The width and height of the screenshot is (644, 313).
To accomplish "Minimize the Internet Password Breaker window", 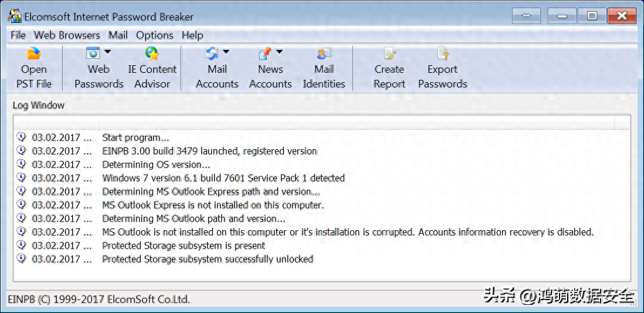I will click(x=562, y=16).
